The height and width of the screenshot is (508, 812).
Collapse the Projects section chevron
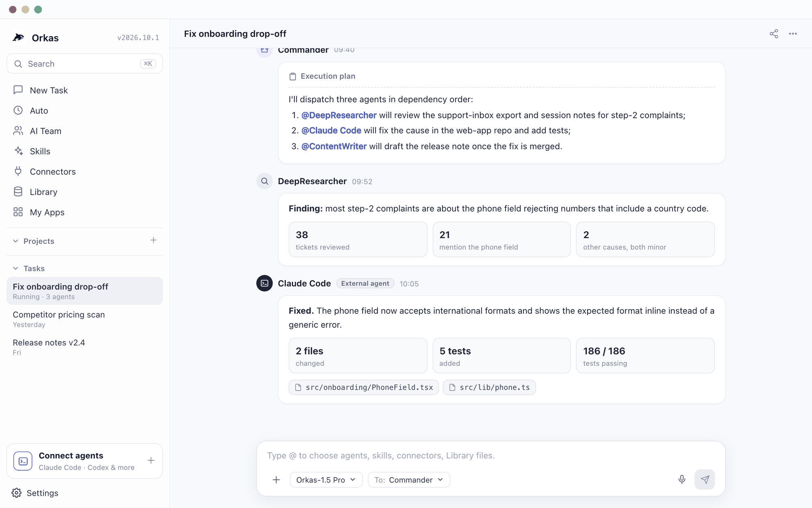click(x=15, y=241)
